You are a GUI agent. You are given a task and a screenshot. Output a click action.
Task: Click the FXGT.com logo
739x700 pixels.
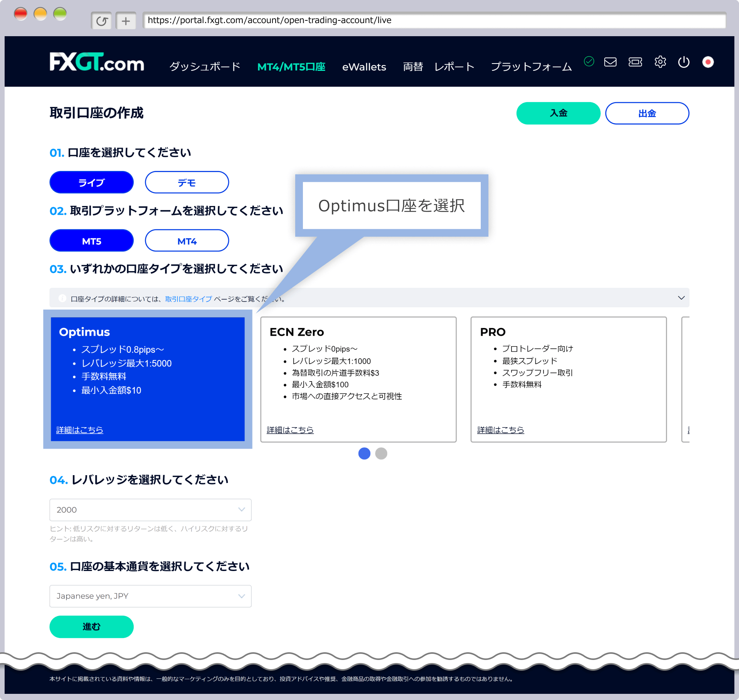97,62
